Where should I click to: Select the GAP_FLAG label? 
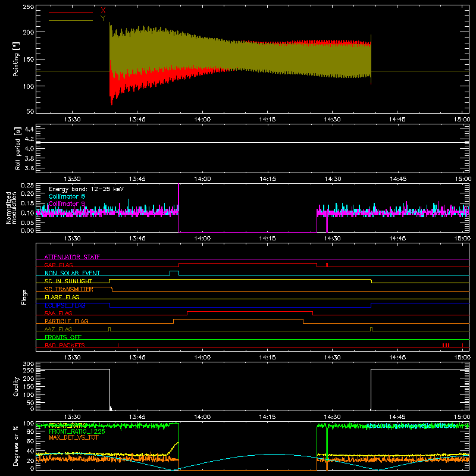point(58,265)
